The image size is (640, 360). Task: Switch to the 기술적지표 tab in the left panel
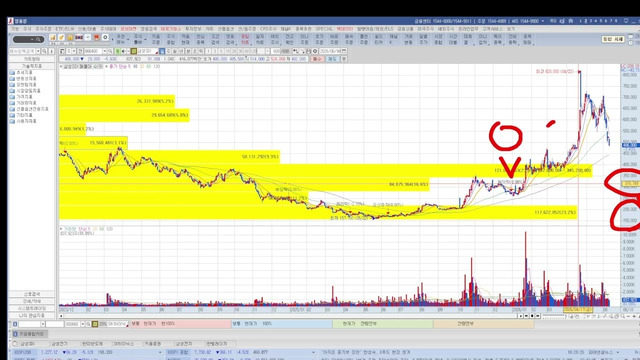(31, 66)
